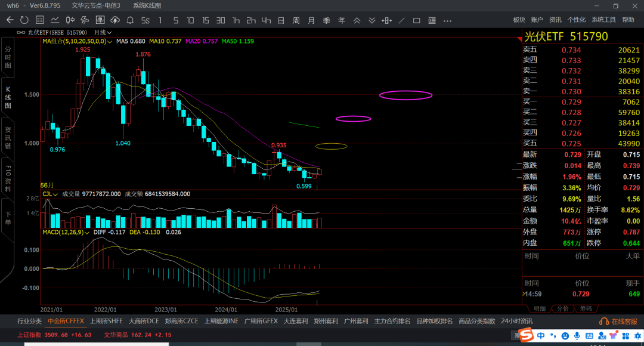
Task: Open the Sogou soft keyboard icon
Action: coord(589,336)
